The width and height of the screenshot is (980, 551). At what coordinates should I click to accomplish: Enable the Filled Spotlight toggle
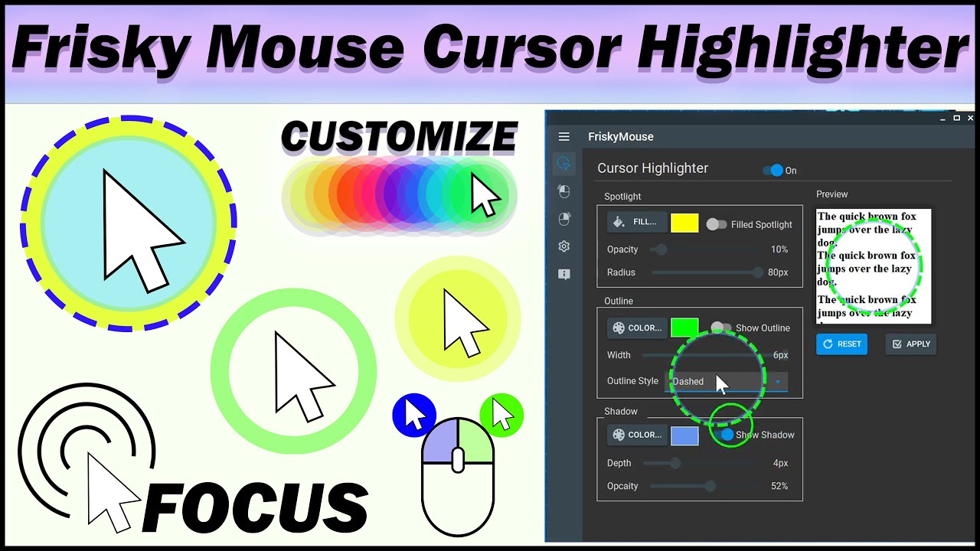pyautogui.click(x=717, y=224)
